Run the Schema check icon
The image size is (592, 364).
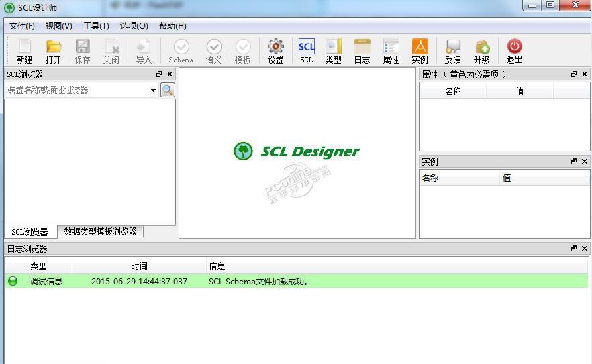point(181,52)
